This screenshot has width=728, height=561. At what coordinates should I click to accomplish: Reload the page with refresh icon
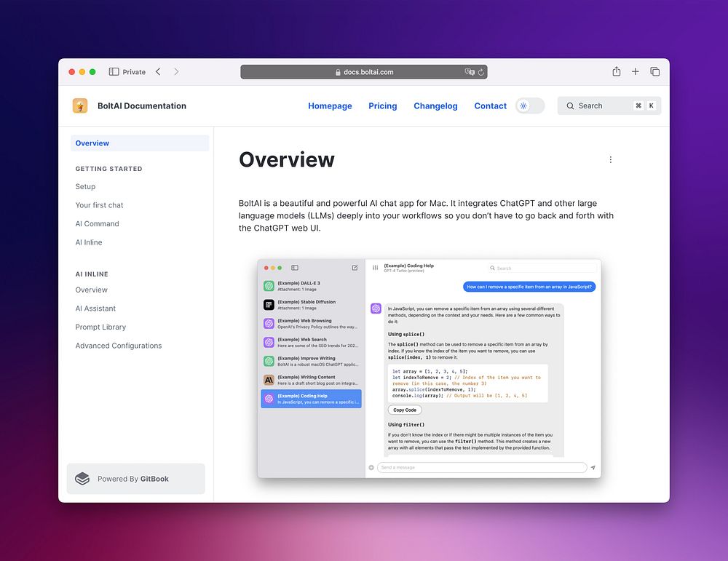pyautogui.click(x=481, y=72)
